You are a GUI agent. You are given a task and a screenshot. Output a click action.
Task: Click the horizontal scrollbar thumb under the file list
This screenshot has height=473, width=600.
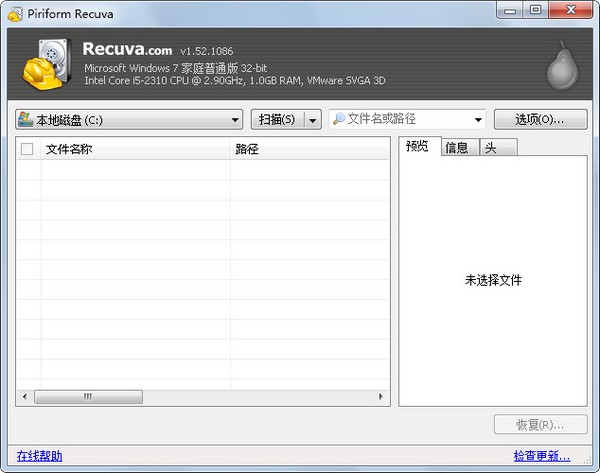[x=87, y=397]
